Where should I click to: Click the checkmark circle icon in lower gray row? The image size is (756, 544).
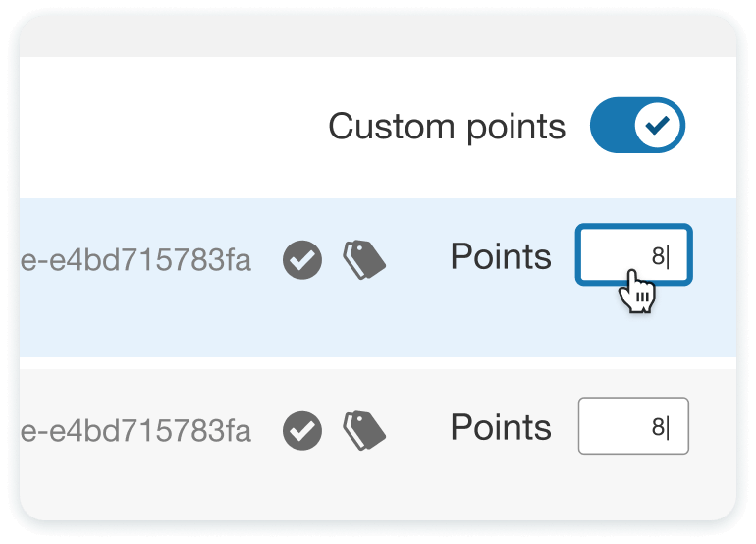coord(302,429)
